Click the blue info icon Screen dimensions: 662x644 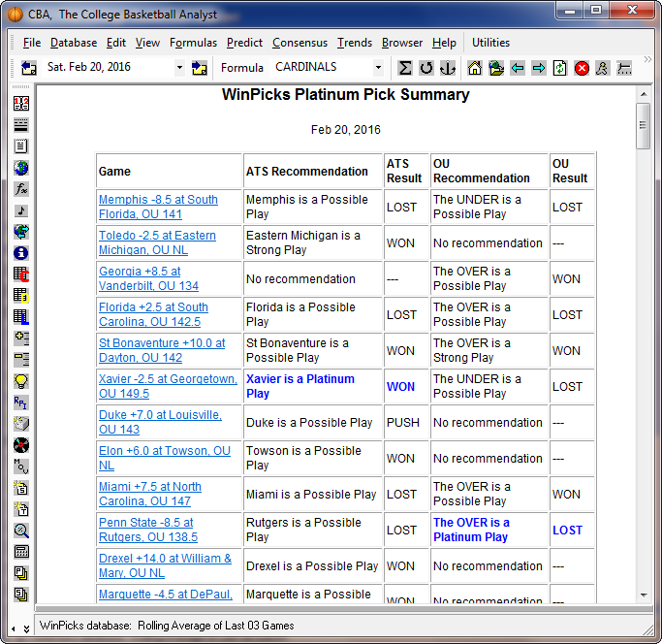point(21,253)
